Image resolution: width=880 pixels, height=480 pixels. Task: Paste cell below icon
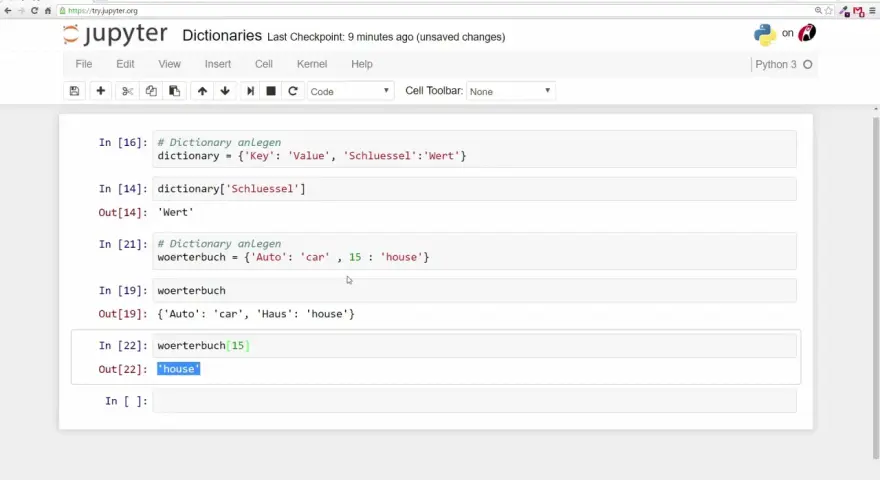tap(174, 91)
